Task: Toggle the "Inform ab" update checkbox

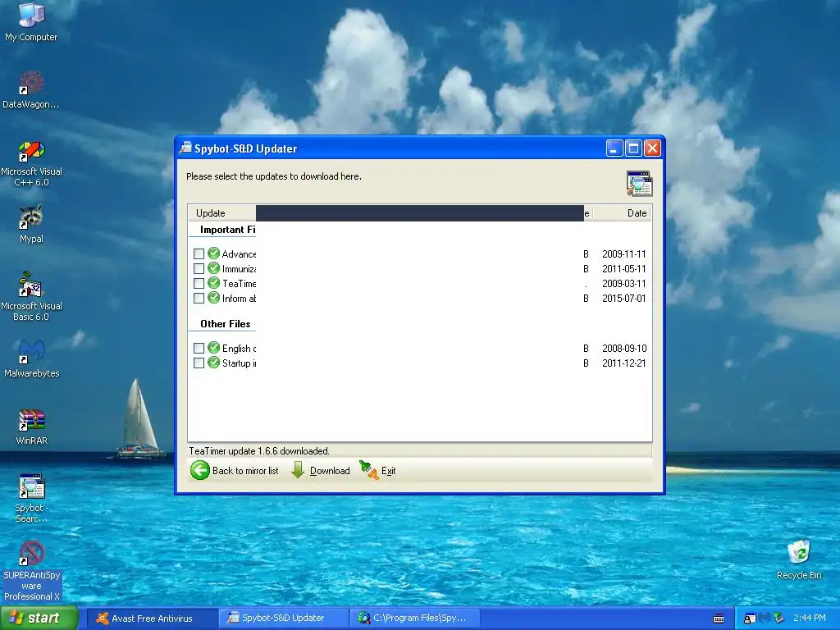Action: (199, 299)
